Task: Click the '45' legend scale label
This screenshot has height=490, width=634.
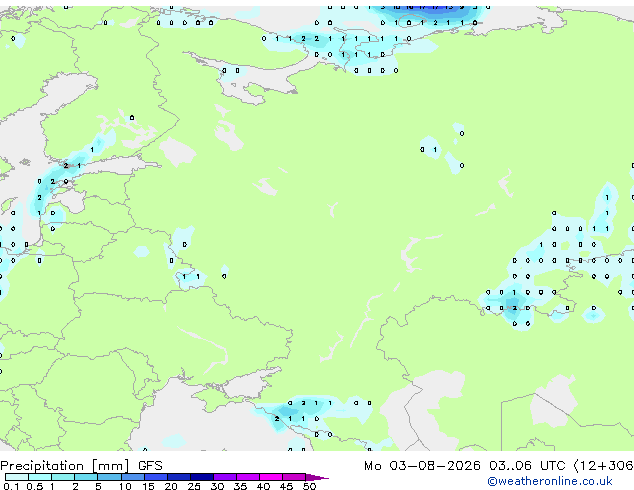Action: point(287,486)
